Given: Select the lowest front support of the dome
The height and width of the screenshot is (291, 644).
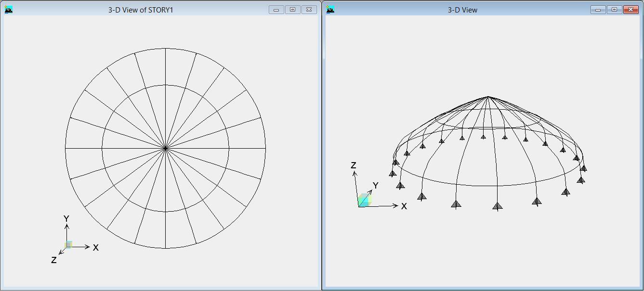Looking at the screenshot, I should point(498,206).
